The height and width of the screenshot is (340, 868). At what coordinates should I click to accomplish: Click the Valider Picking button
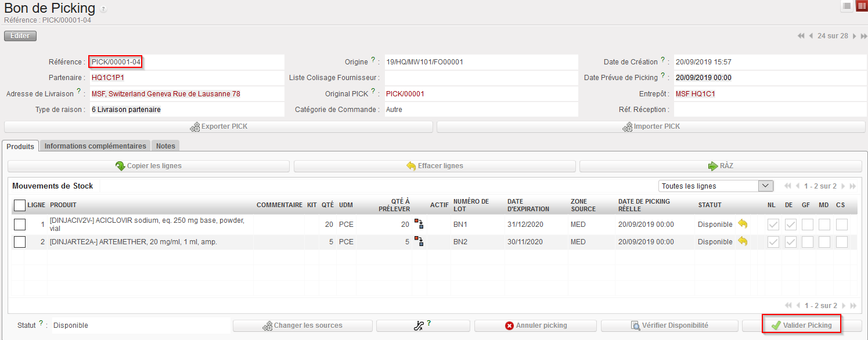click(x=801, y=325)
